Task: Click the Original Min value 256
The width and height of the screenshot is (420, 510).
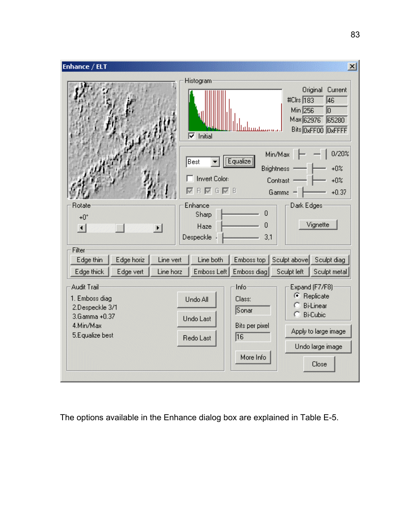Action: click(313, 110)
